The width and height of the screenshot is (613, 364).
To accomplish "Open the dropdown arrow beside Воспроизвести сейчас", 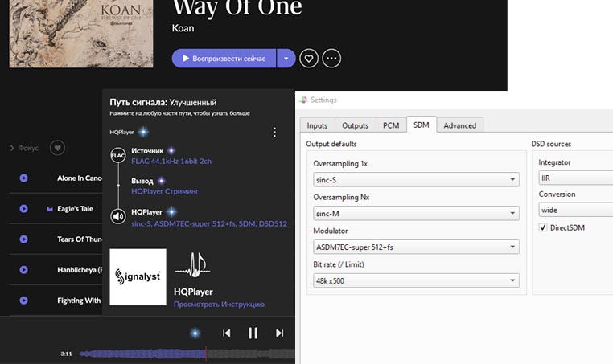I will 286,59.
